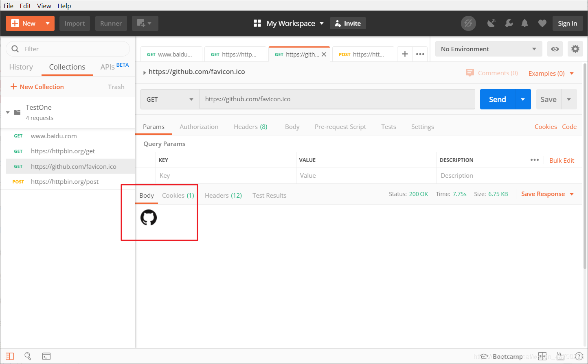This screenshot has width=588, height=364.
Task: Open the Examples (0) dropdown
Action: tap(551, 74)
